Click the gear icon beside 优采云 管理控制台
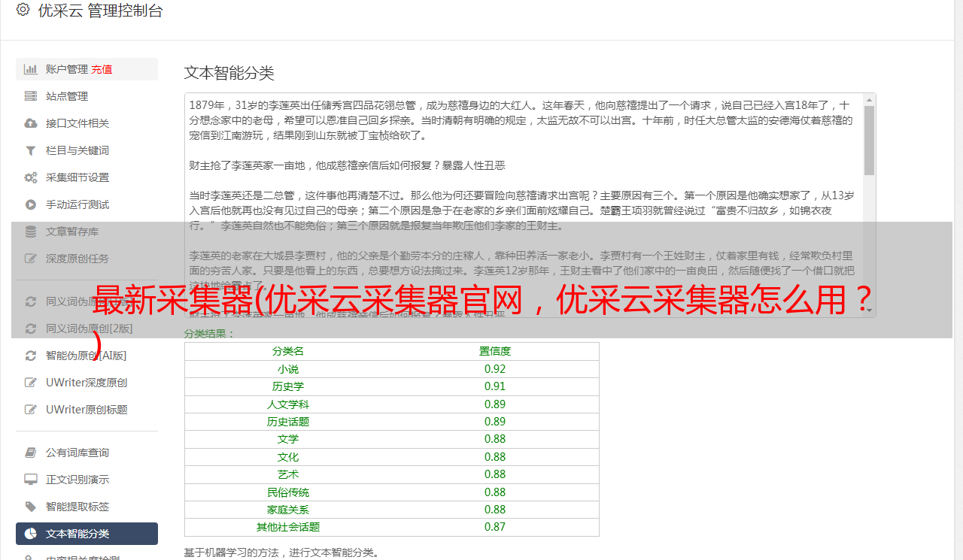 [23, 10]
